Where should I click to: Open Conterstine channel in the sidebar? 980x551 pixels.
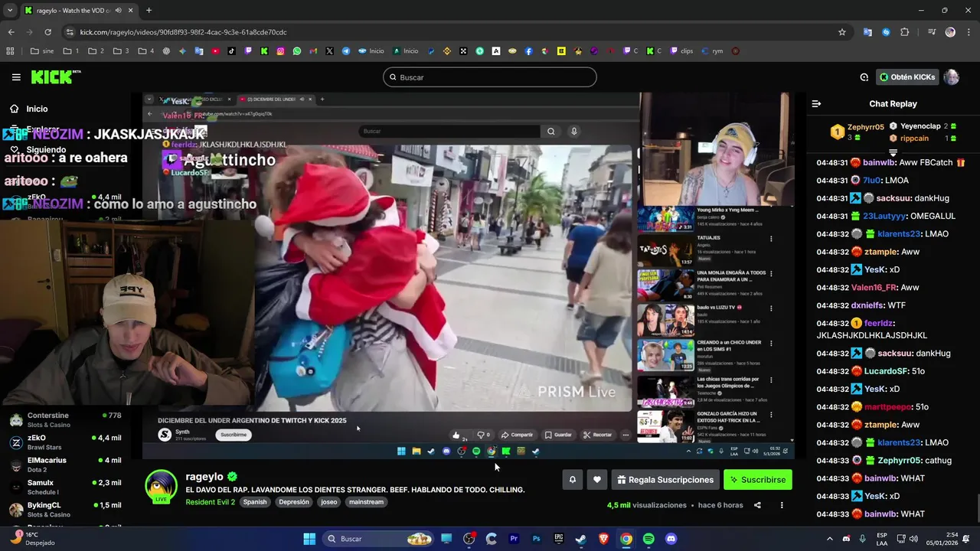coord(65,419)
